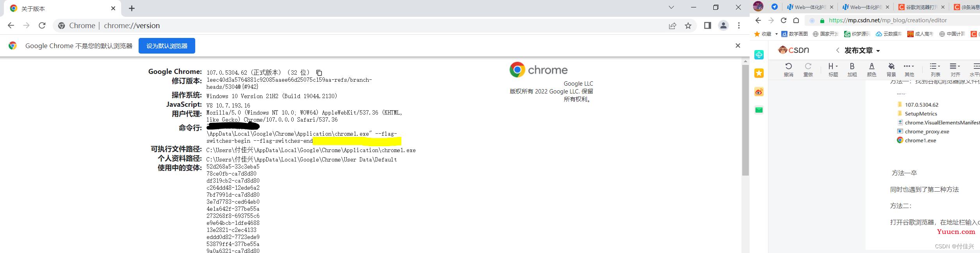Click the V8 10.7.193.16 JavaScript version text
The image size is (980, 253).
click(228, 106)
